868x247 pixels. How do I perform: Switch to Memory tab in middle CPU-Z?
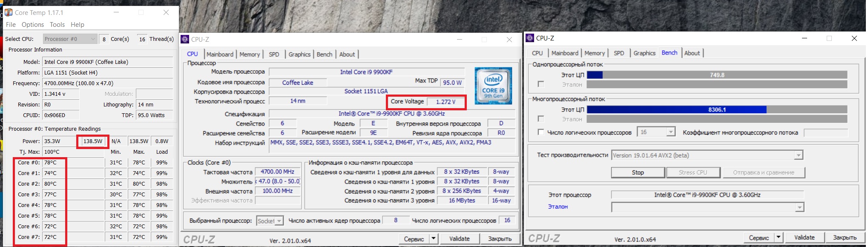(250, 54)
